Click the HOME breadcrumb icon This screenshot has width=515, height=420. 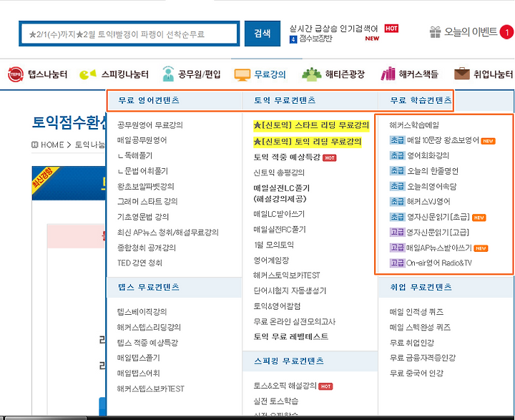pos(34,145)
